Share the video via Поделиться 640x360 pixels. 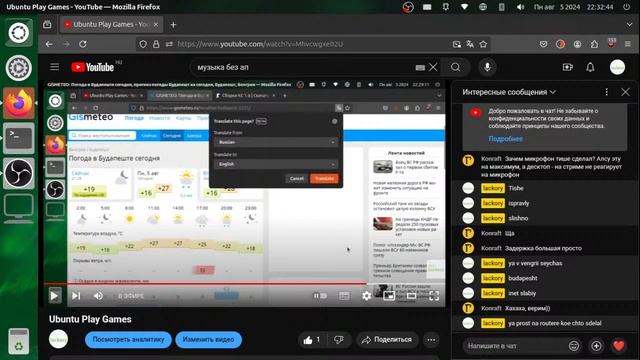tap(387, 340)
